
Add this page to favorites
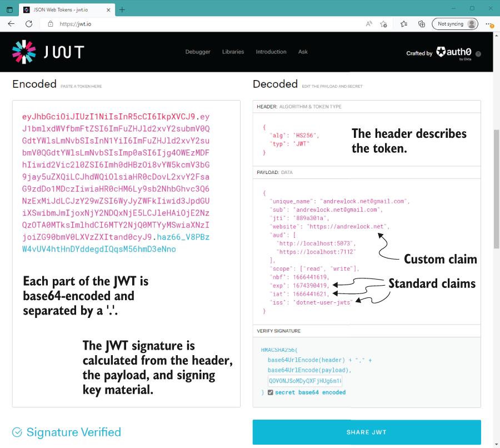coord(383,24)
